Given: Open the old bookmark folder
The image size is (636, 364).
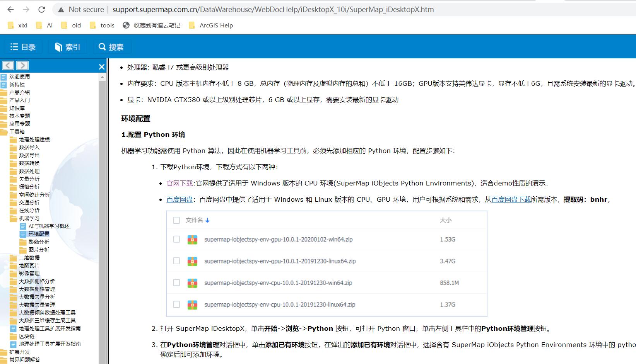Looking at the screenshot, I should pos(71,25).
